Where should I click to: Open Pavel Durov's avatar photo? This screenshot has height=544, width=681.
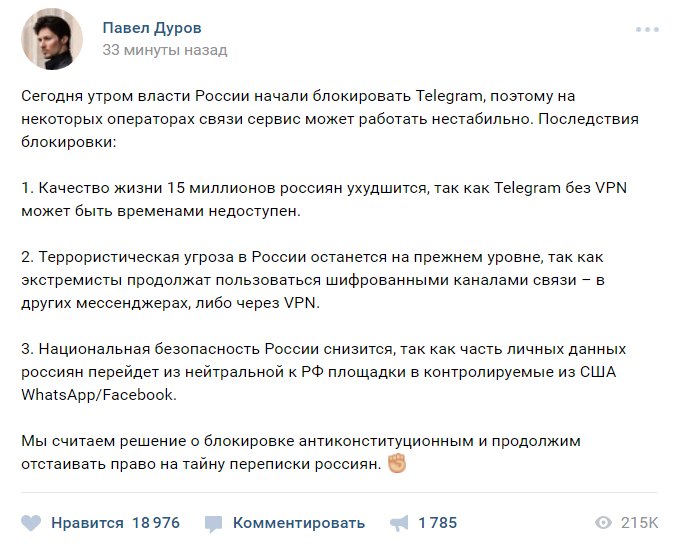tap(53, 40)
